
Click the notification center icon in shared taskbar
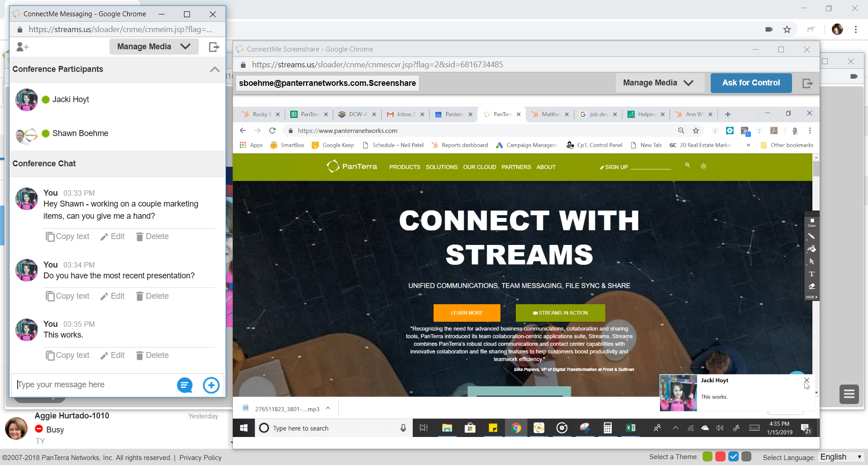click(x=806, y=428)
